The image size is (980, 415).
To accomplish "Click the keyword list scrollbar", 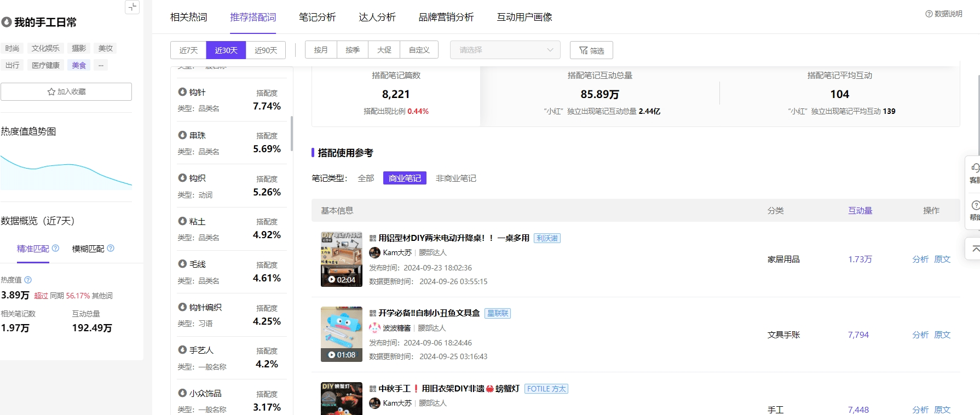I will (x=291, y=134).
